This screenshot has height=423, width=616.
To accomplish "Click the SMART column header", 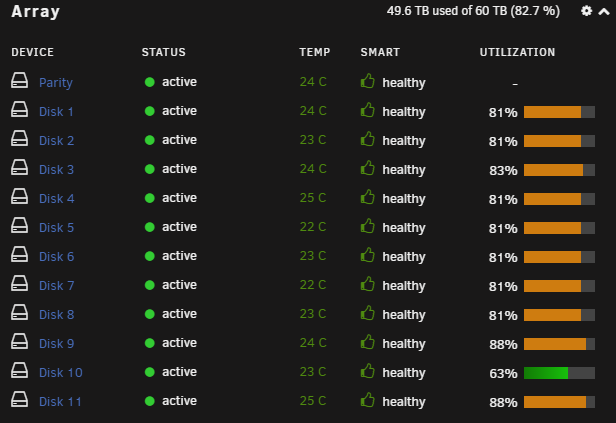I will [380, 52].
